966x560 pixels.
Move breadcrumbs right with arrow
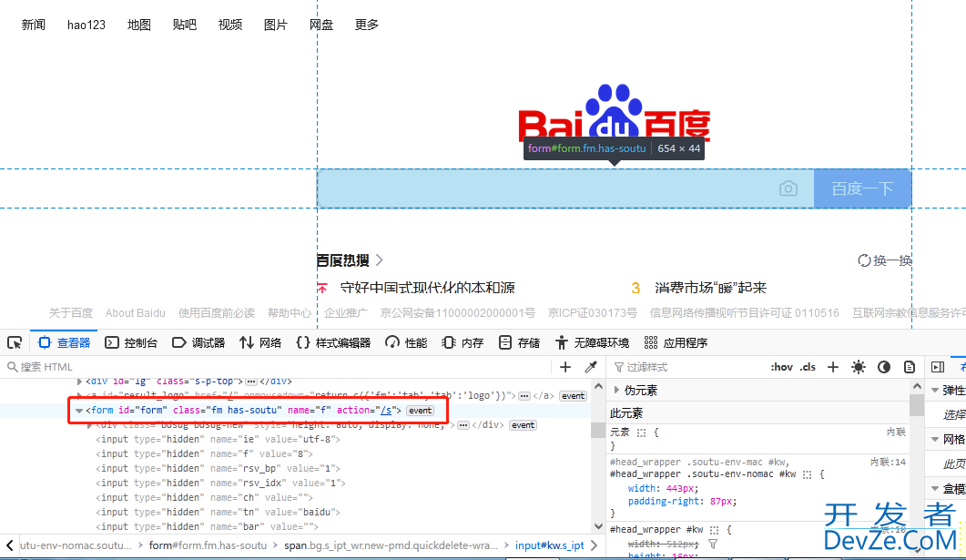click(594, 545)
